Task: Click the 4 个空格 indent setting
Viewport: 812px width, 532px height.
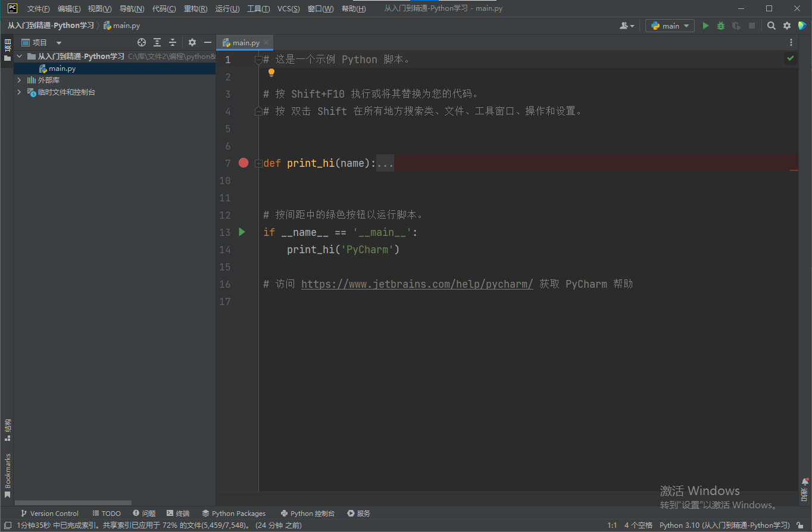Action: pyautogui.click(x=638, y=525)
